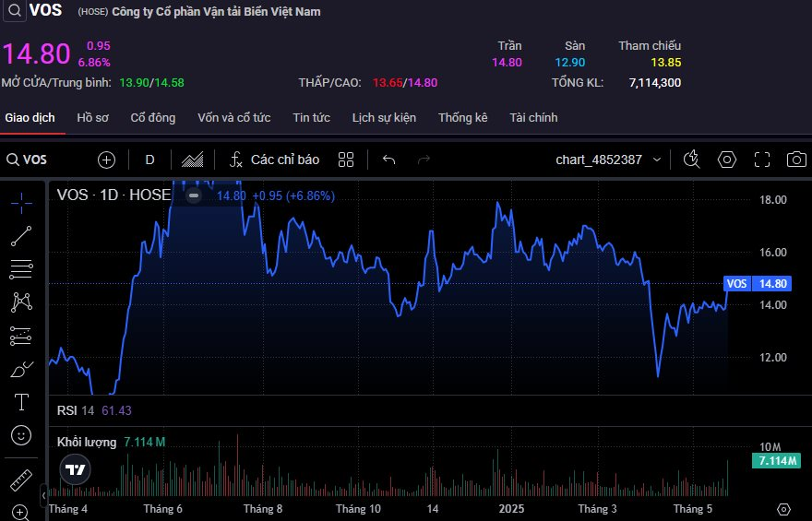Undo the last chart action
812x521 pixels.
[388, 160]
